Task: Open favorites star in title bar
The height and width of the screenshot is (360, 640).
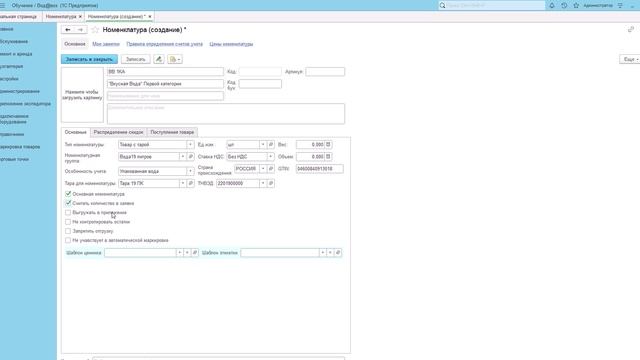Action: 576,6
